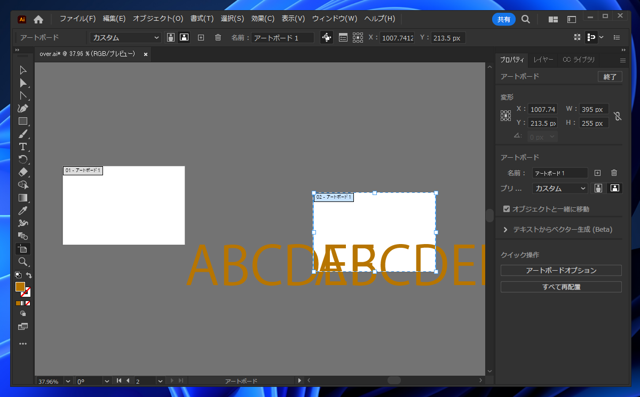640x397 pixels.
Task: Pick the Pen tool
Action: (23, 109)
